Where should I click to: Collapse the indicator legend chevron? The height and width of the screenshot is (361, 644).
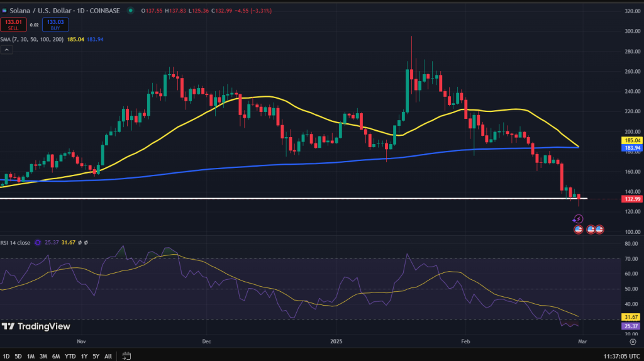pyautogui.click(x=6, y=50)
